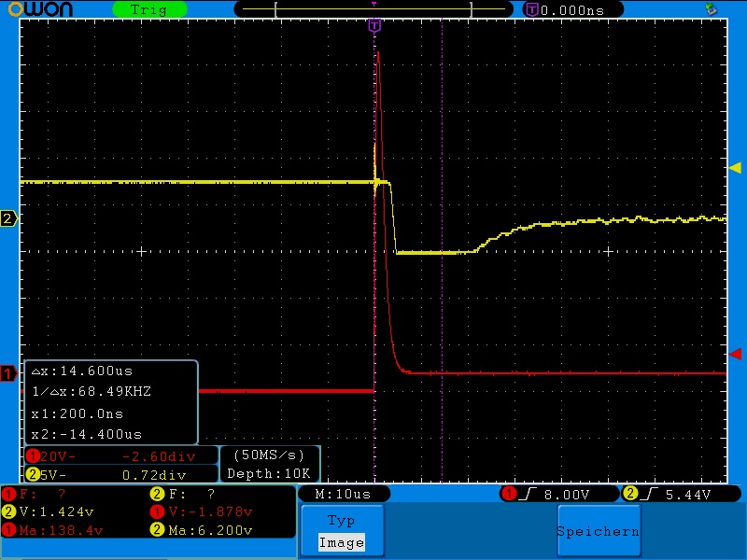
Task: Select the Image option under Typ
Action: (x=342, y=542)
